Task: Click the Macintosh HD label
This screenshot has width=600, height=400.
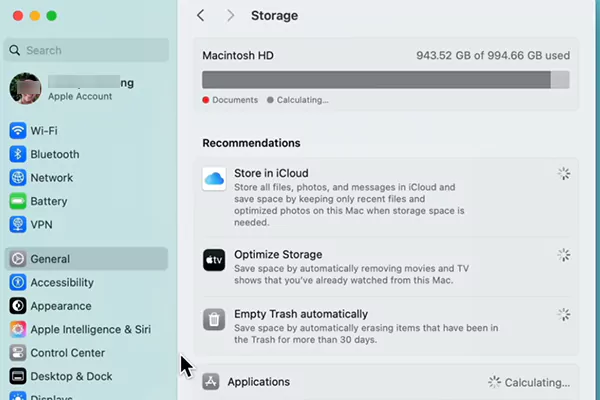Action: point(238,56)
